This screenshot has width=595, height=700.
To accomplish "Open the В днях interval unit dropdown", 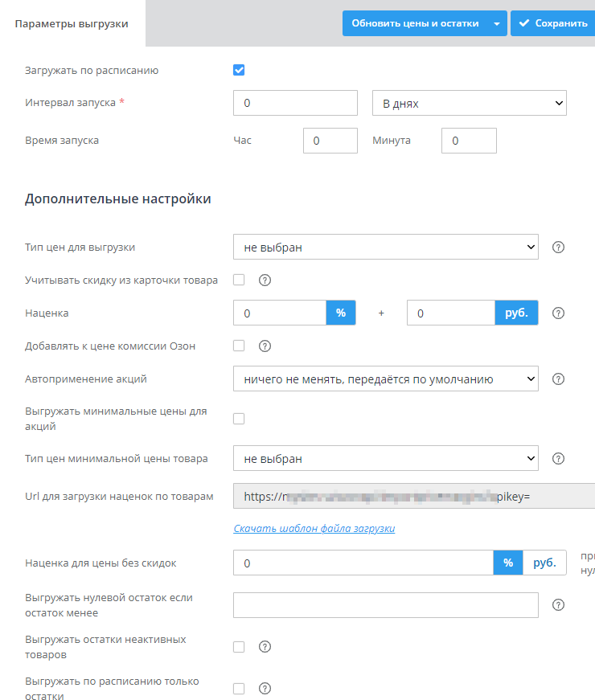I will point(470,104).
